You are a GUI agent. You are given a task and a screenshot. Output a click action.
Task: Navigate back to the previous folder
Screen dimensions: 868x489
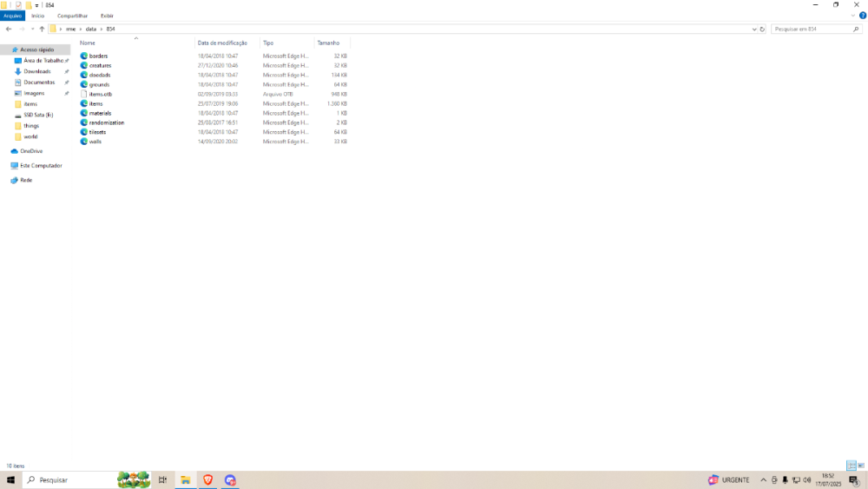click(x=9, y=29)
